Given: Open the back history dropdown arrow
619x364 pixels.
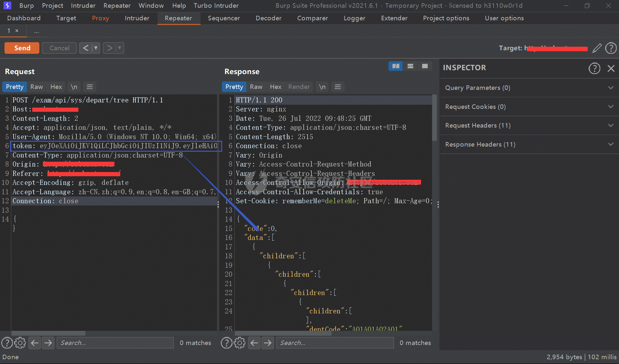Looking at the screenshot, I should click(96, 48).
